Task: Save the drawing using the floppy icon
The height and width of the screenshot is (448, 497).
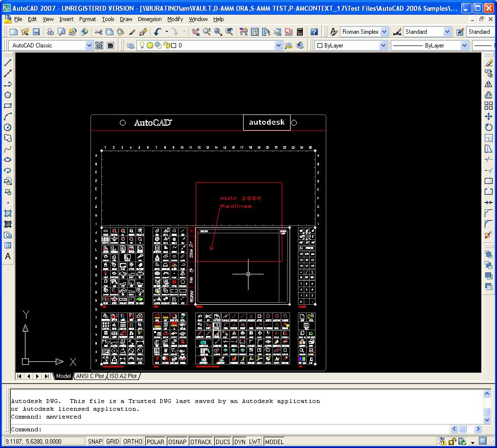Action: point(36,32)
